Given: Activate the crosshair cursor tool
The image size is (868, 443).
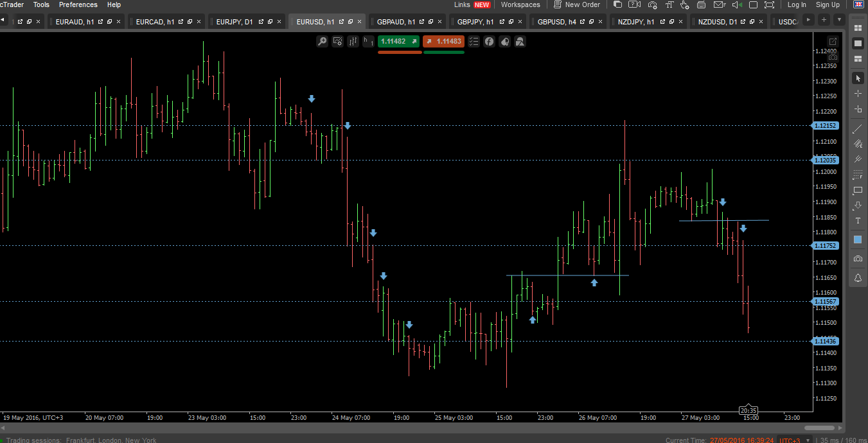Looking at the screenshot, I should (x=858, y=93).
